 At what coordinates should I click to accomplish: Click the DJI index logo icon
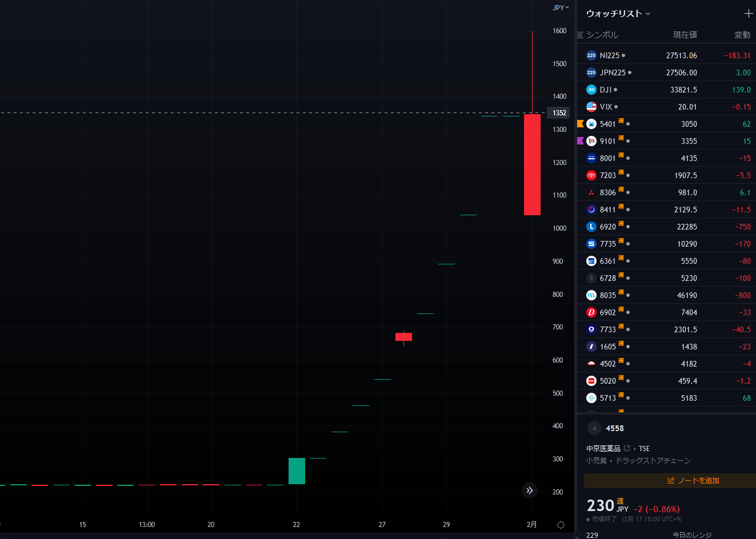point(591,90)
